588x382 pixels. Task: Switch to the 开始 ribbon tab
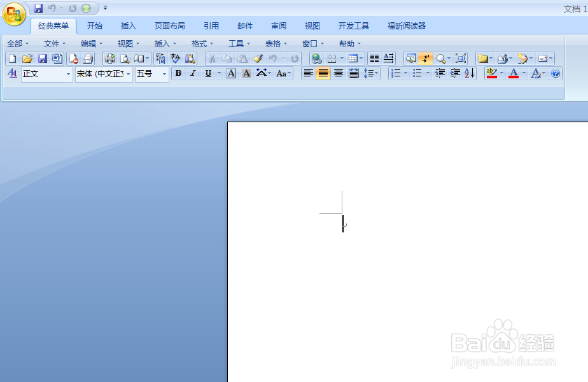tap(94, 26)
